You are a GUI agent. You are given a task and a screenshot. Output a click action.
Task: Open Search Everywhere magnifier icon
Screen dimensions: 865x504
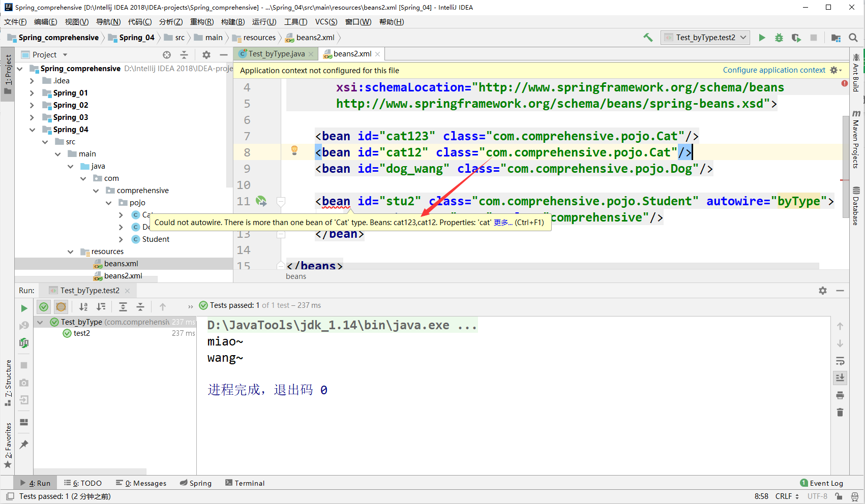pyautogui.click(x=853, y=38)
